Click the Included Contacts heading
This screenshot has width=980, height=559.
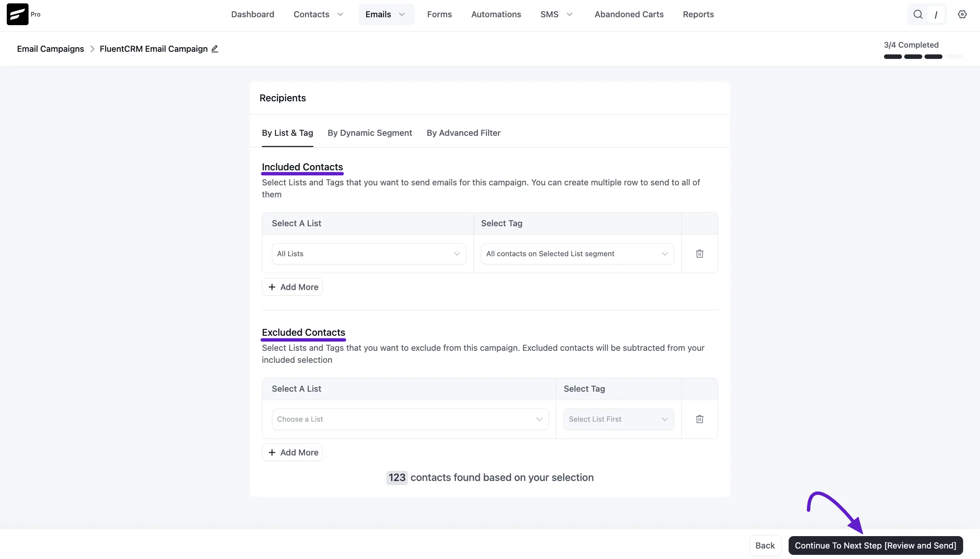(302, 167)
